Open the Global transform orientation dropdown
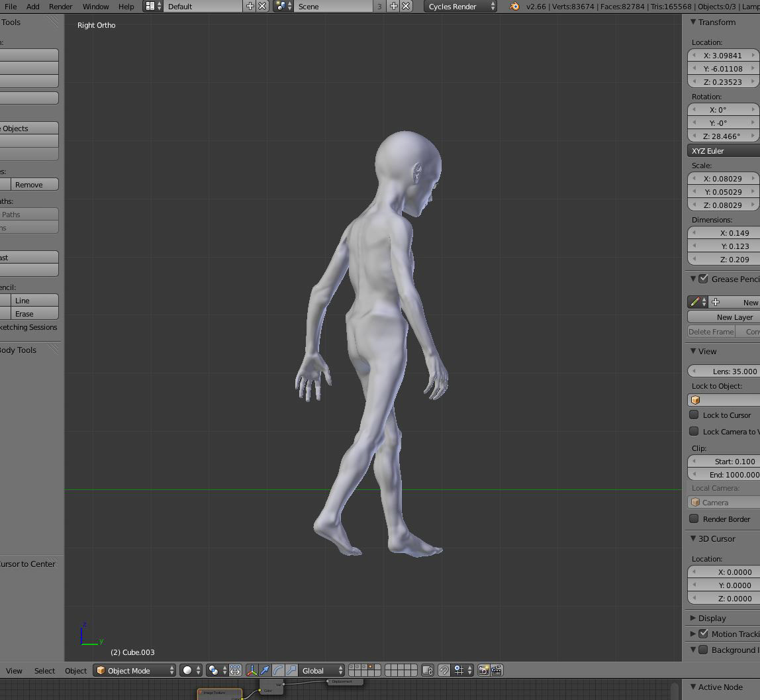Screen dimensions: 760x700 coord(322,670)
